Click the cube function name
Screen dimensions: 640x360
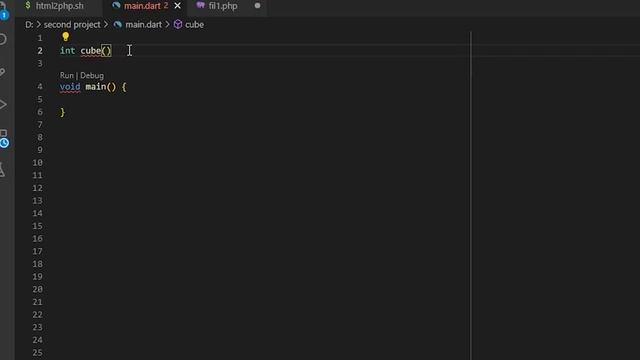(x=91, y=51)
